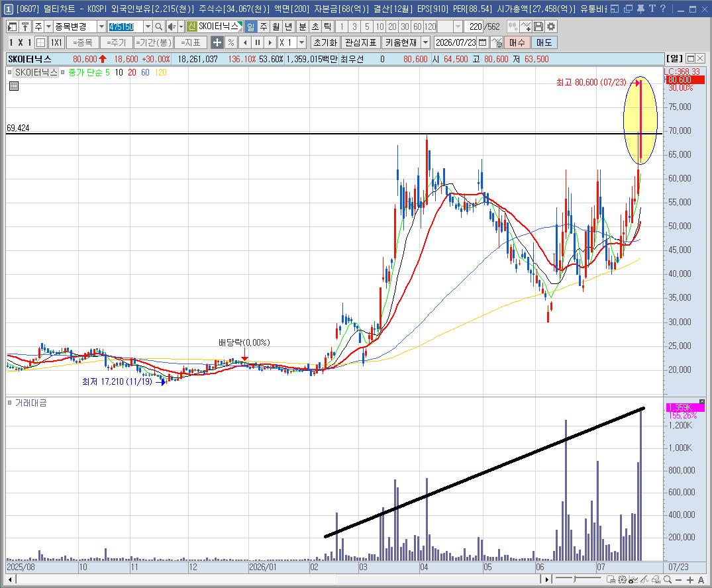
Task: Toggle percent scale button
Action: click(231, 42)
